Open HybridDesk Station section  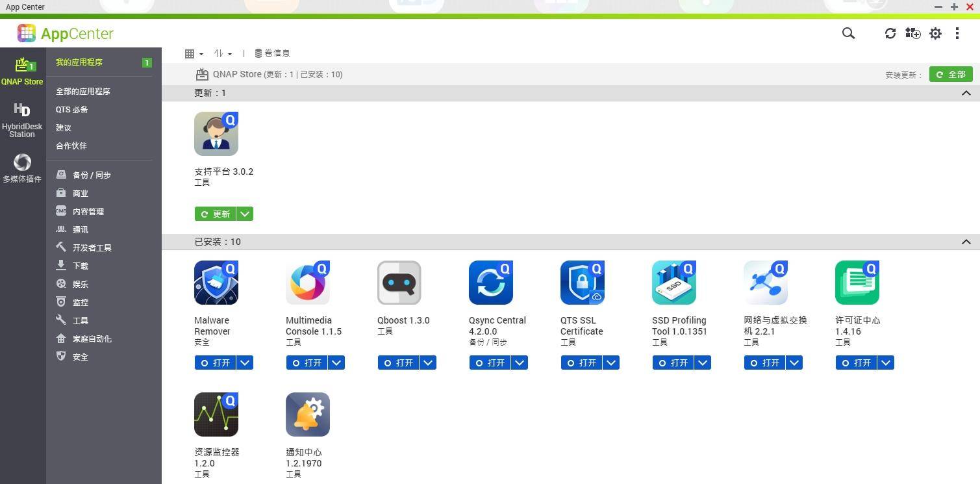pos(22,120)
